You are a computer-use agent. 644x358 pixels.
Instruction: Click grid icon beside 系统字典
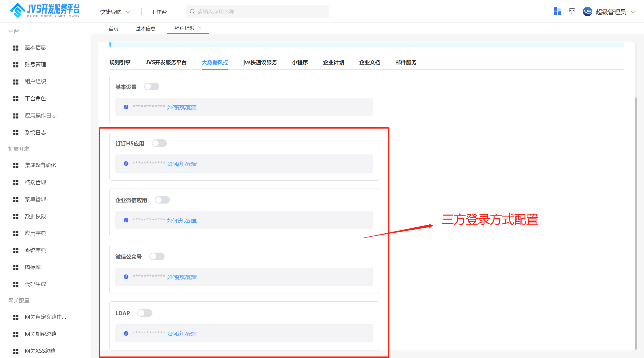pos(16,251)
